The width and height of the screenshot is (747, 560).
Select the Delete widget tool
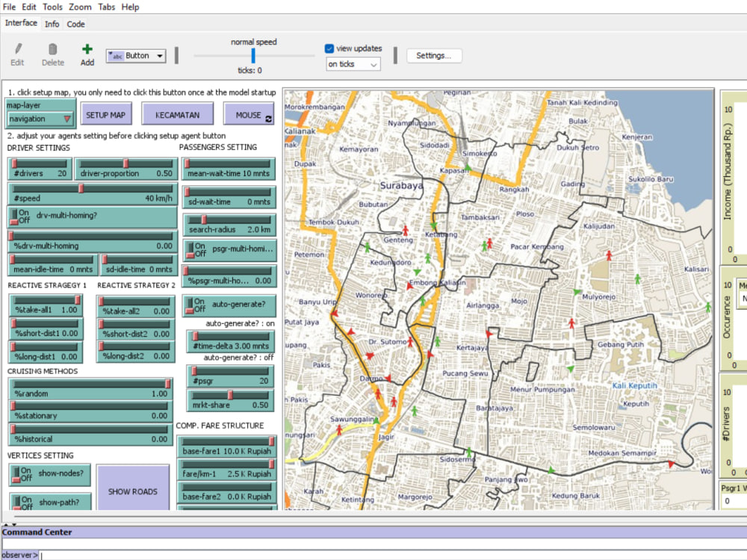click(x=52, y=51)
